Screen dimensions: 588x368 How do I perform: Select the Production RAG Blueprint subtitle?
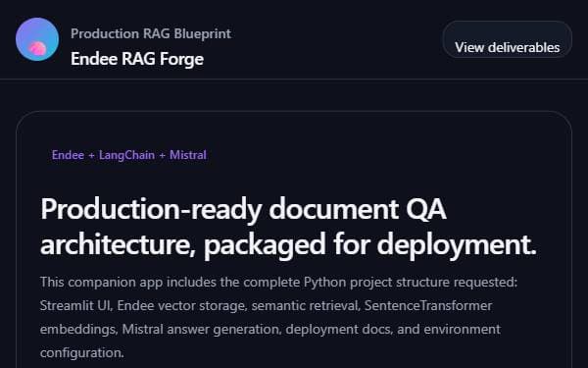[x=151, y=33]
